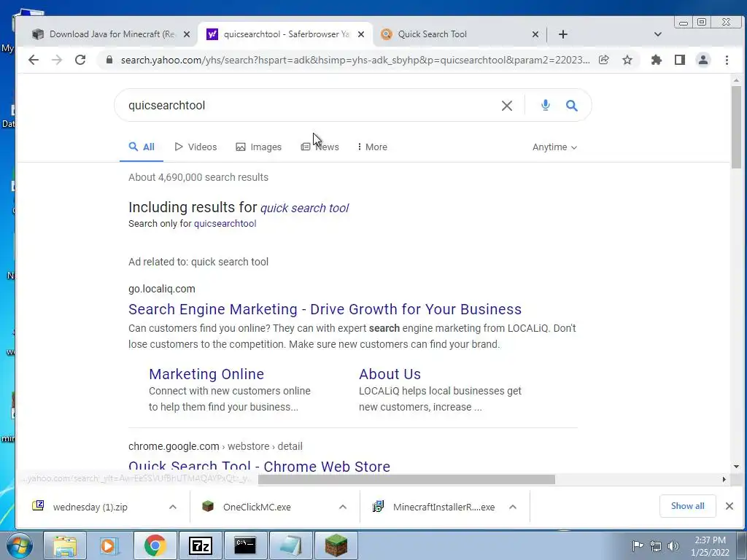Select the quicsearchtool Saferbrowser tab

click(x=285, y=34)
